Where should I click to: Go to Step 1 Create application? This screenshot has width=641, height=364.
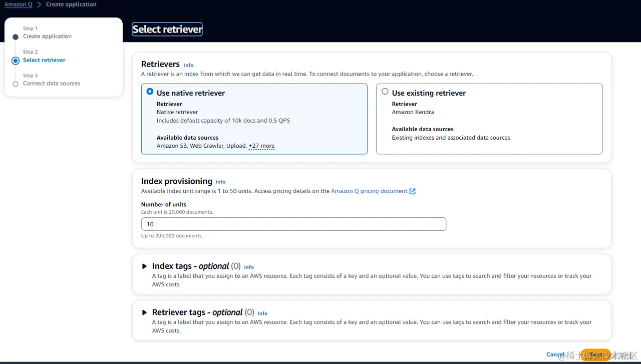point(47,37)
